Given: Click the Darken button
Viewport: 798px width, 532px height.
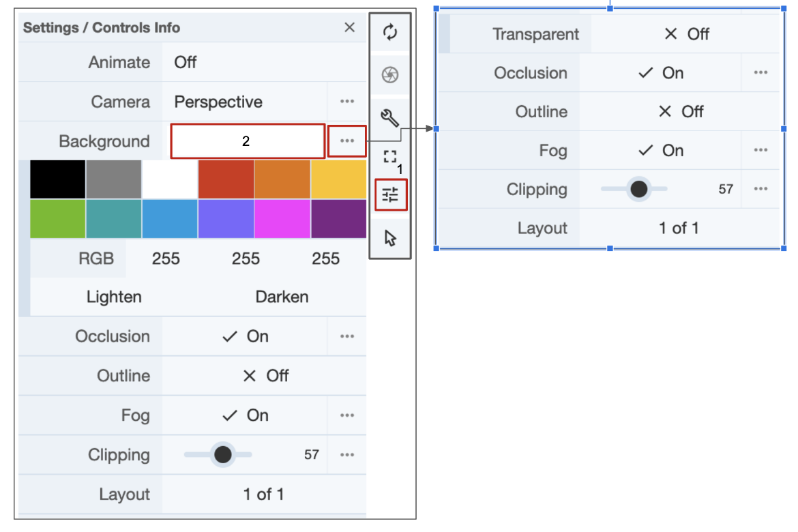Looking at the screenshot, I should click(282, 297).
